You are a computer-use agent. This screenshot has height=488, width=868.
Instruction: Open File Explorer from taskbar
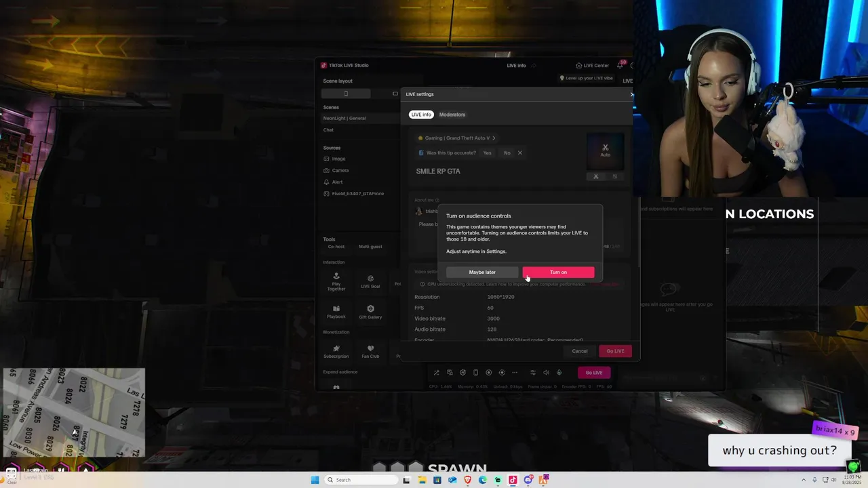click(422, 480)
